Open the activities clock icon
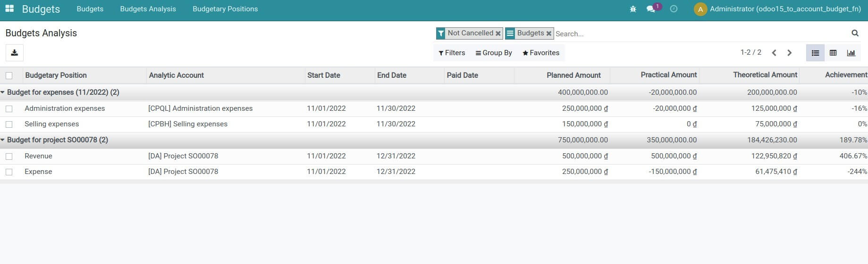 674,9
